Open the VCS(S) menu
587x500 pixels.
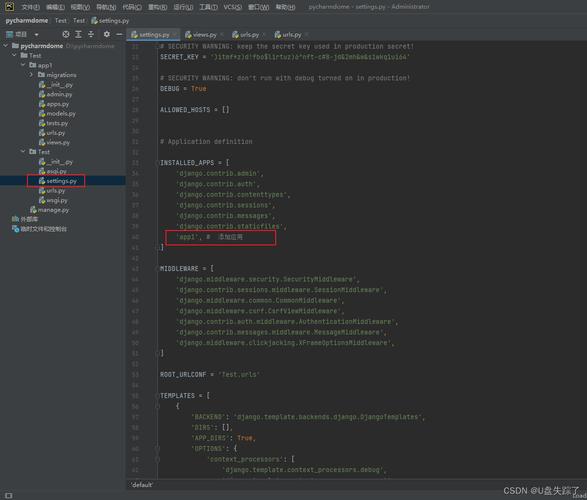(x=232, y=7)
